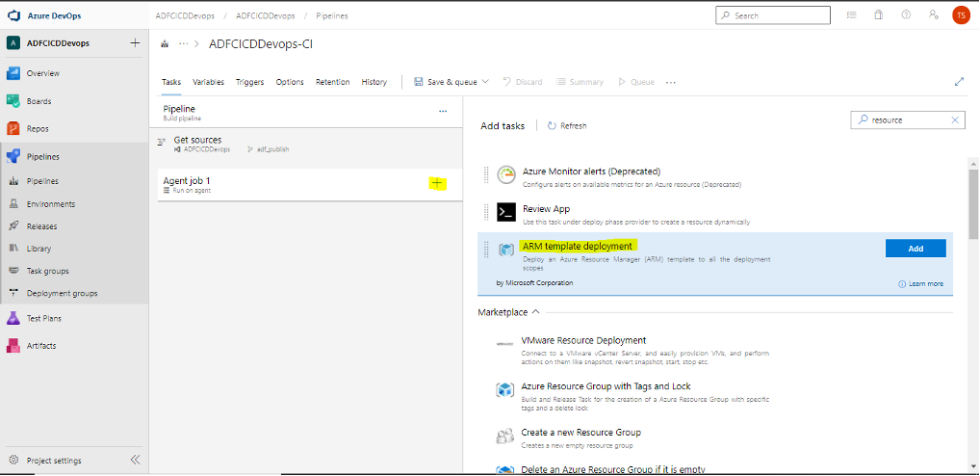Select Agent job 1
The height and width of the screenshot is (476, 980).
click(310, 185)
